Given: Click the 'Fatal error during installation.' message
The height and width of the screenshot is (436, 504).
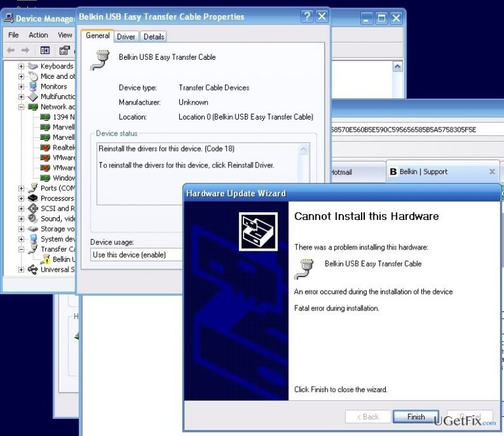Looking at the screenshot, I should click(337, 308).
